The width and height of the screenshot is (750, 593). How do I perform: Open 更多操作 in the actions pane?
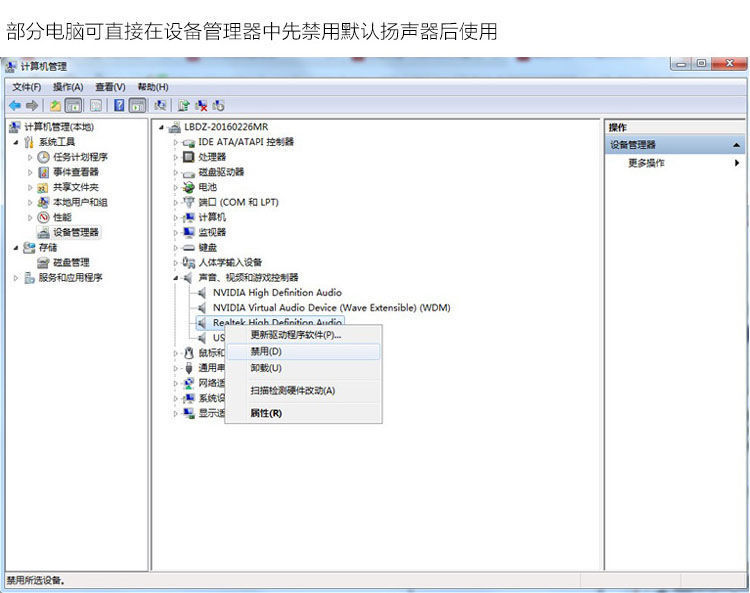click(x=646, y=163)
